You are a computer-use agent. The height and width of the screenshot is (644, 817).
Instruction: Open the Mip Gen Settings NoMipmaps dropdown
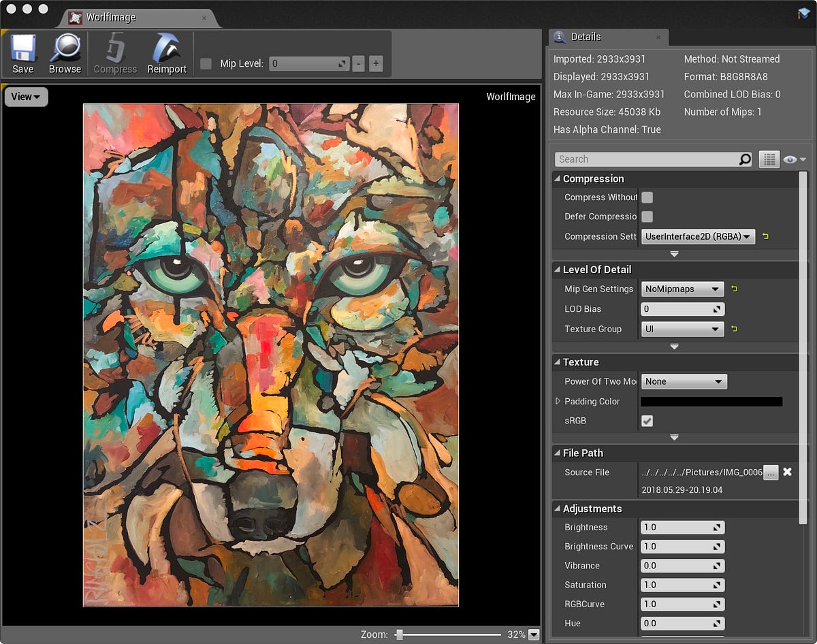(x=682, y=289)
